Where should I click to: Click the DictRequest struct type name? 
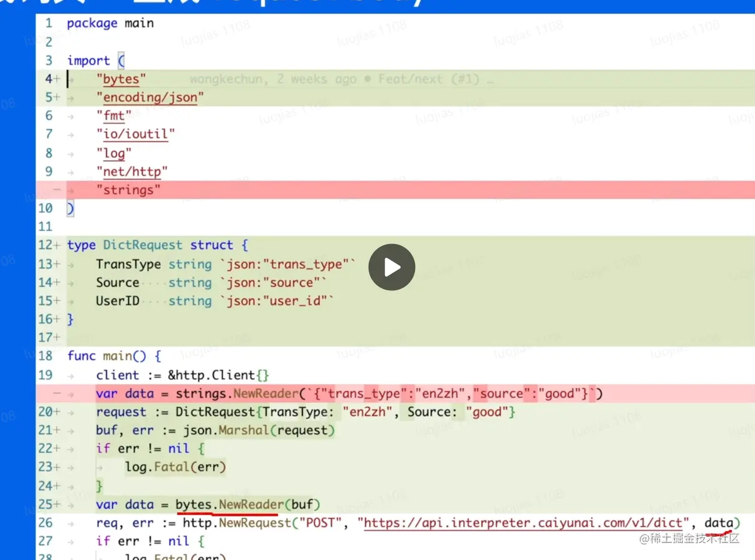tap(145, 245)
